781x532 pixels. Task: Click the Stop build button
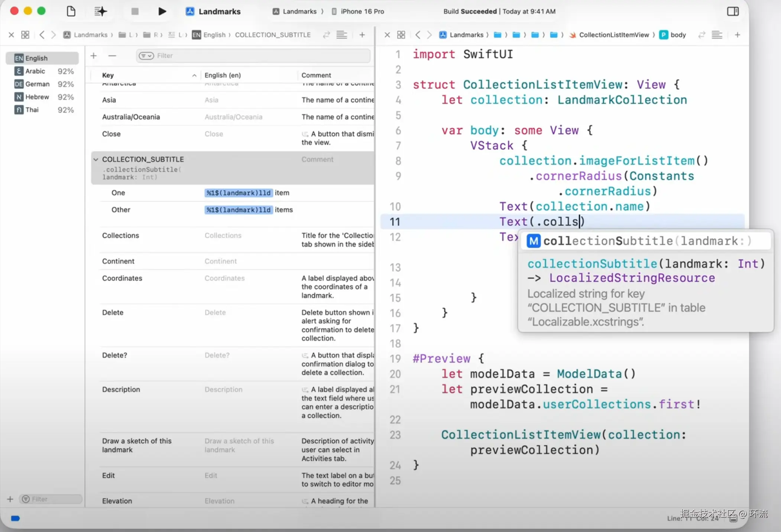click(x=135, y=11)
